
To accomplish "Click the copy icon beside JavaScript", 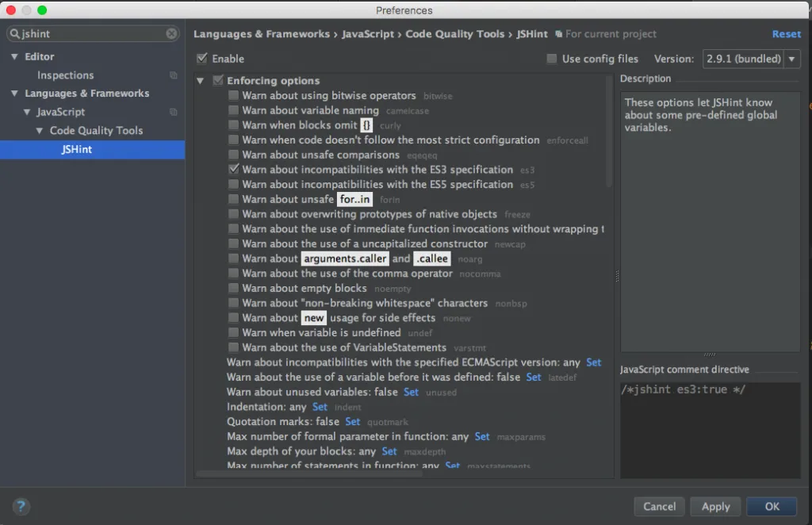I will 174,112.
